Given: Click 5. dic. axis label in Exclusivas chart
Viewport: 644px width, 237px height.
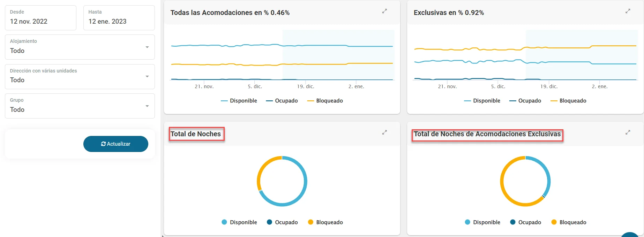Looking at the screenshot, I should coord(498,86).
